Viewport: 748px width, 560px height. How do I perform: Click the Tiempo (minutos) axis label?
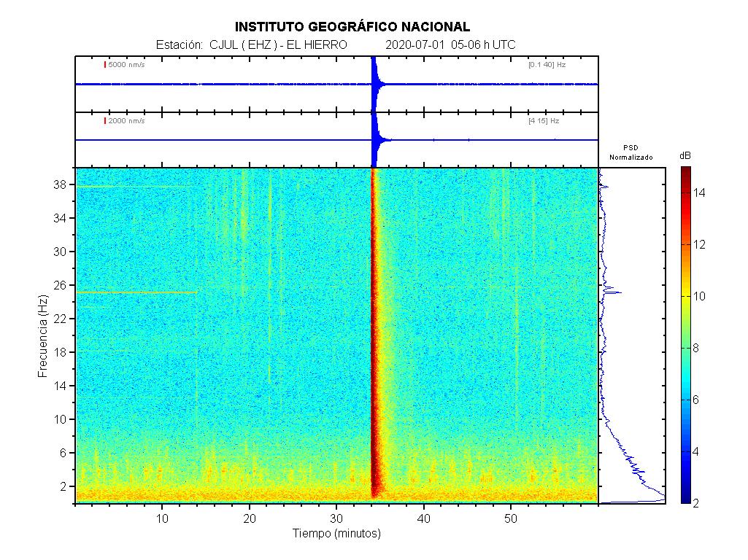coord(337,533)
